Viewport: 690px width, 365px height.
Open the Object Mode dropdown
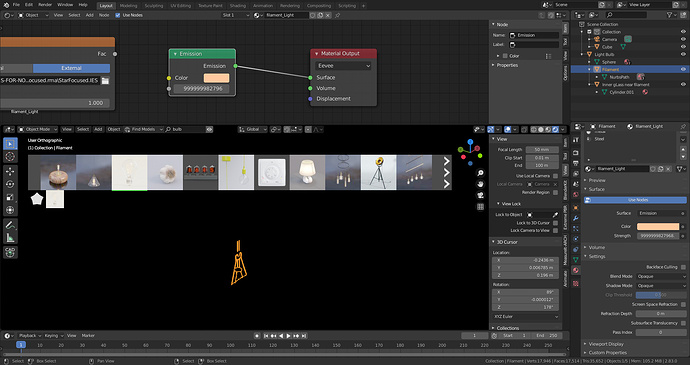coord(37,129)
